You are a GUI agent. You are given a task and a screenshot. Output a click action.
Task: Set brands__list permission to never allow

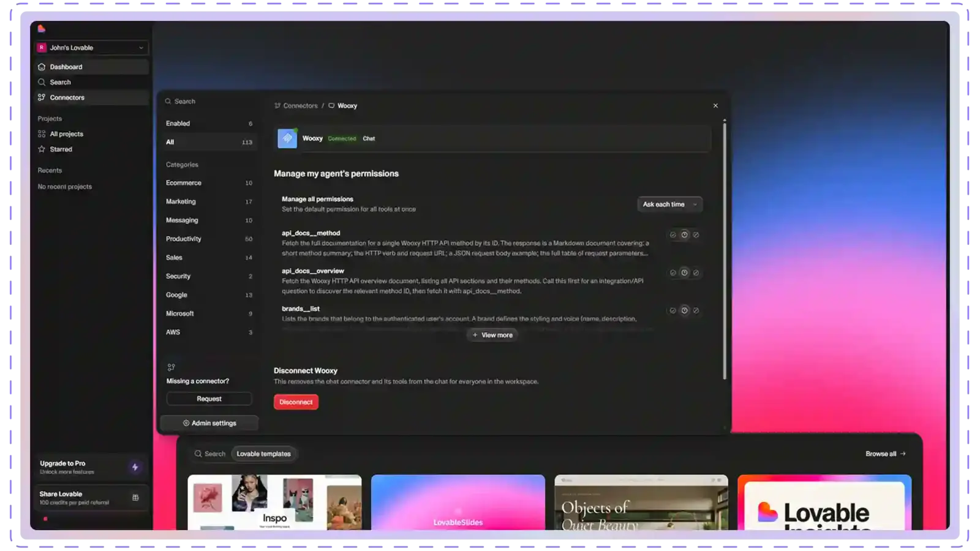point(696,310)
